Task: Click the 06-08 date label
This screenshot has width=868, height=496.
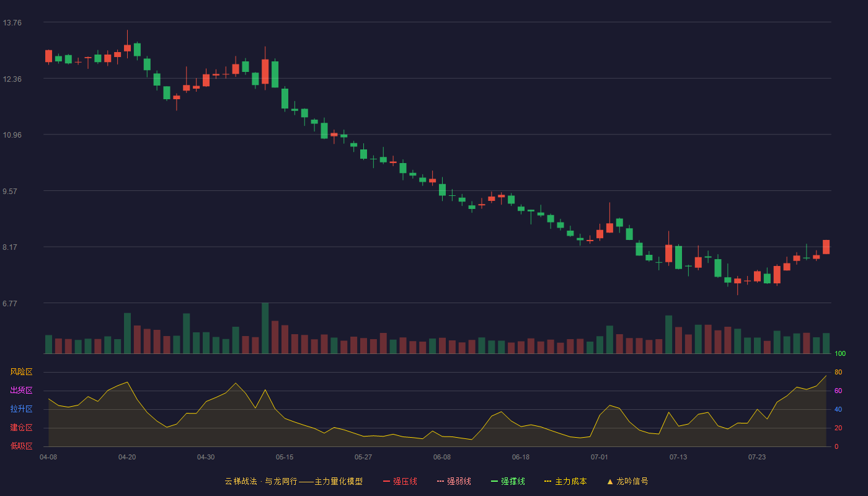Action: coord(442,457)
